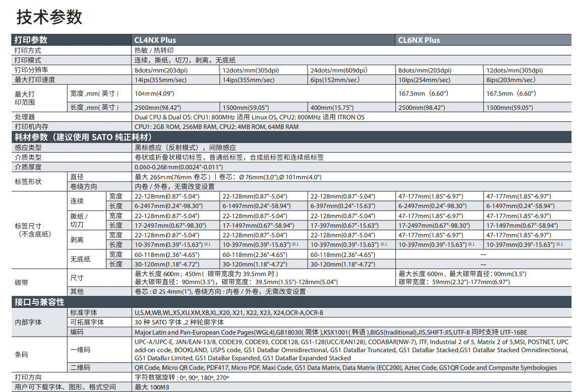Click the 介质厚度 row label
Screen dimensions: 576x392
point(28,167)
